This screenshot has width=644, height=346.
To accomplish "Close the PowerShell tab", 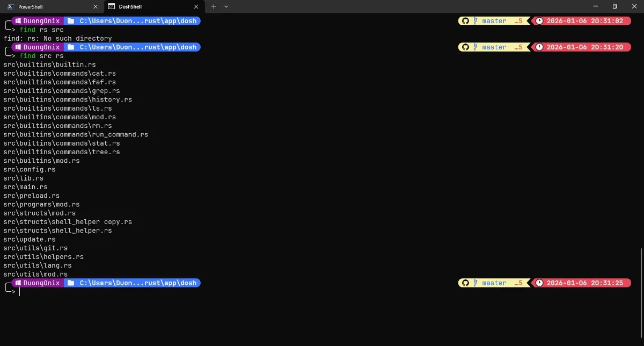I will 96,7.
